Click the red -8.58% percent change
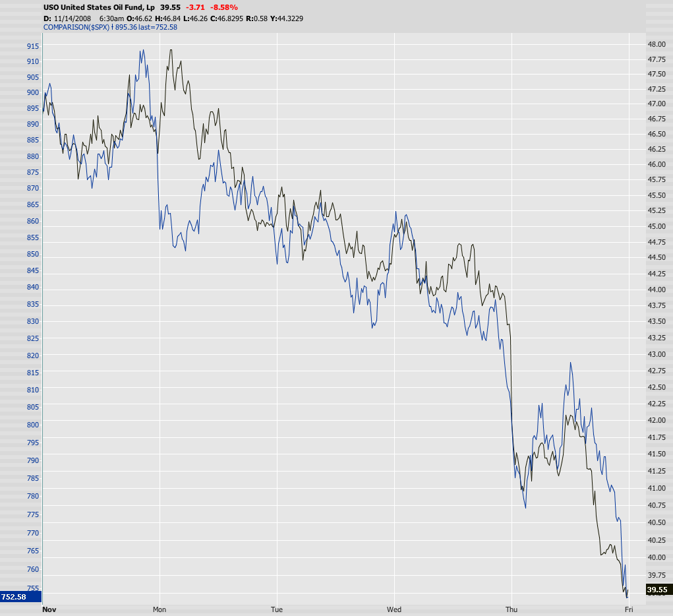 pos(224,7)
